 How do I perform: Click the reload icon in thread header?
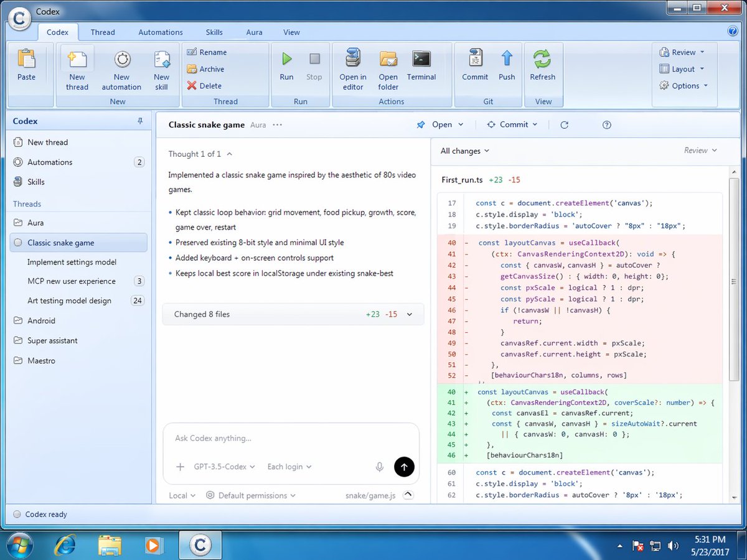pos(564,124)
